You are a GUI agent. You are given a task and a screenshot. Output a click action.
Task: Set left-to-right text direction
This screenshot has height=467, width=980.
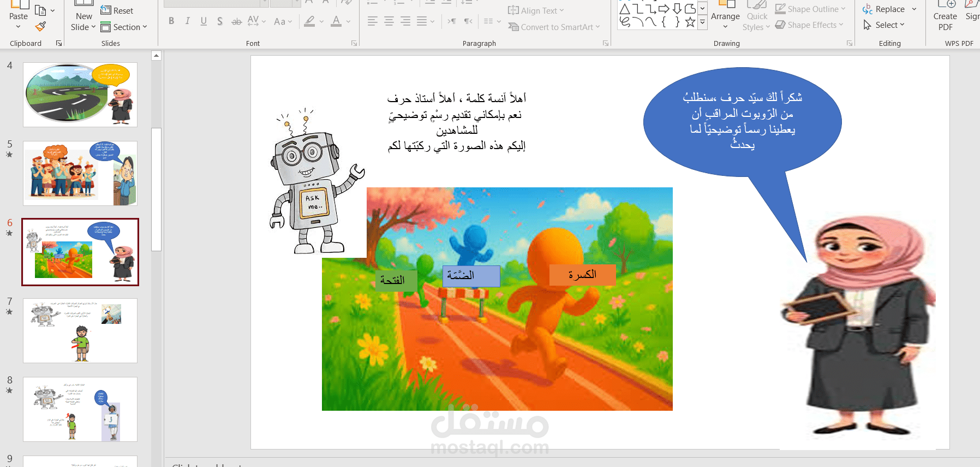[452, 21]
